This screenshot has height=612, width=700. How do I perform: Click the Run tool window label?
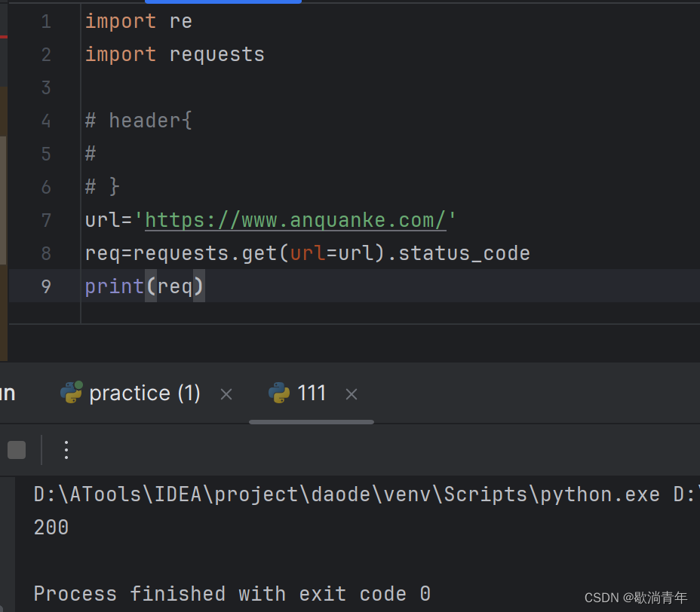click(8, 393)
